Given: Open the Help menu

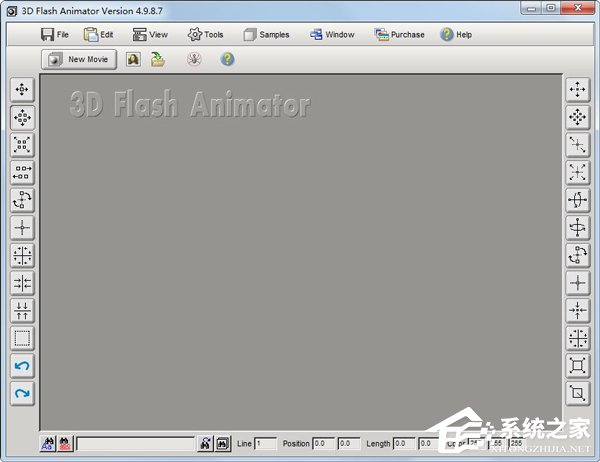Looking at the screenshot, I should pyautogui.click(x=456, y=35).
